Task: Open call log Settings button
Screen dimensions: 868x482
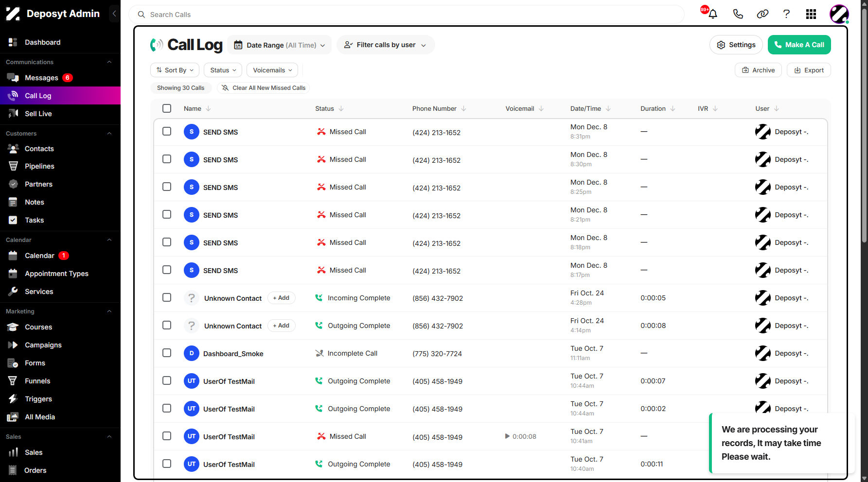Action: coord(736,45)
